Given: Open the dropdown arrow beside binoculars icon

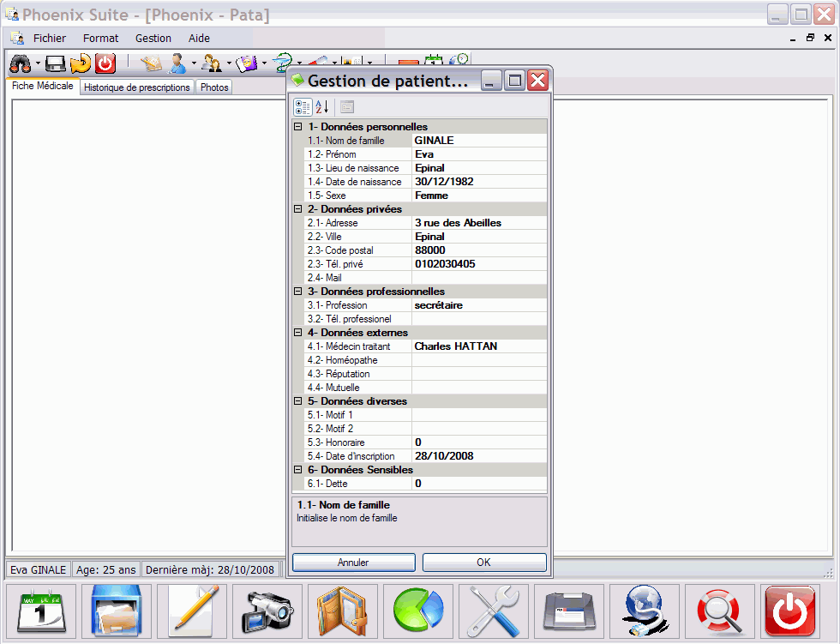Looking at the screenshot, I should pos(38,63).
